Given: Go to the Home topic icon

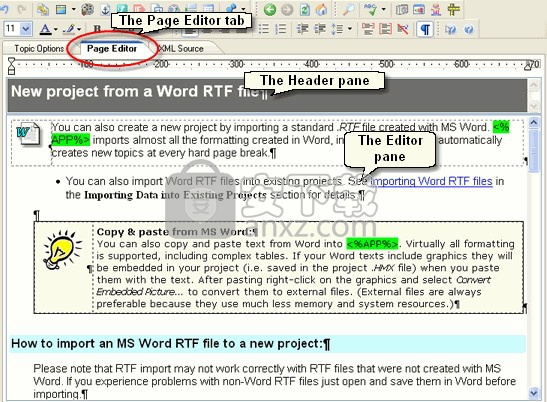Looking at the screenshot, I should click(x=322, y=9).
